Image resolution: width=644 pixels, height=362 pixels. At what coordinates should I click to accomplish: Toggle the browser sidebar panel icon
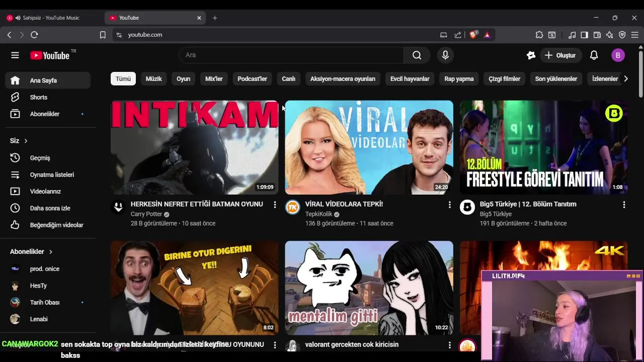point(584,35)
